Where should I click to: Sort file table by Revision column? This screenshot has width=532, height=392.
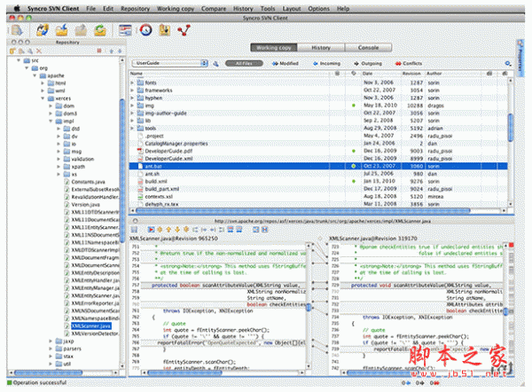(411, 74)
